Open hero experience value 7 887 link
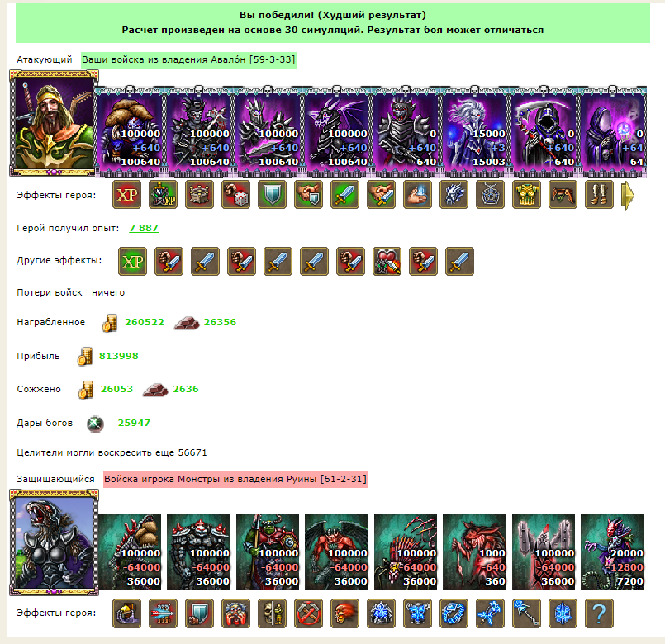665x644 pixels. coord(144,228)
